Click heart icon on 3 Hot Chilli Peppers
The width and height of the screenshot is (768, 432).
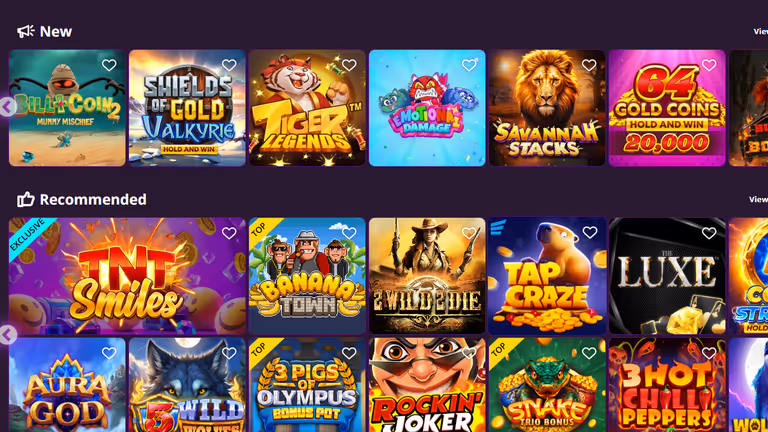point(709,353)
